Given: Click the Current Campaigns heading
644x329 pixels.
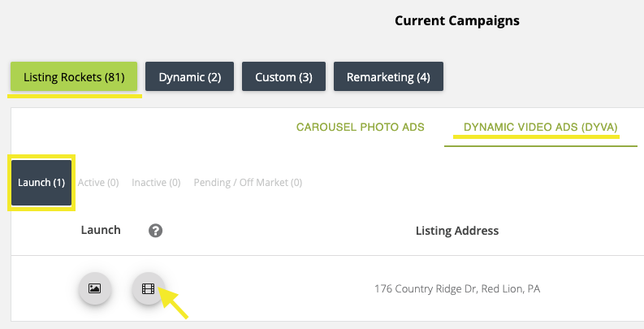Looking at the screenshot, I should [456, 20].
